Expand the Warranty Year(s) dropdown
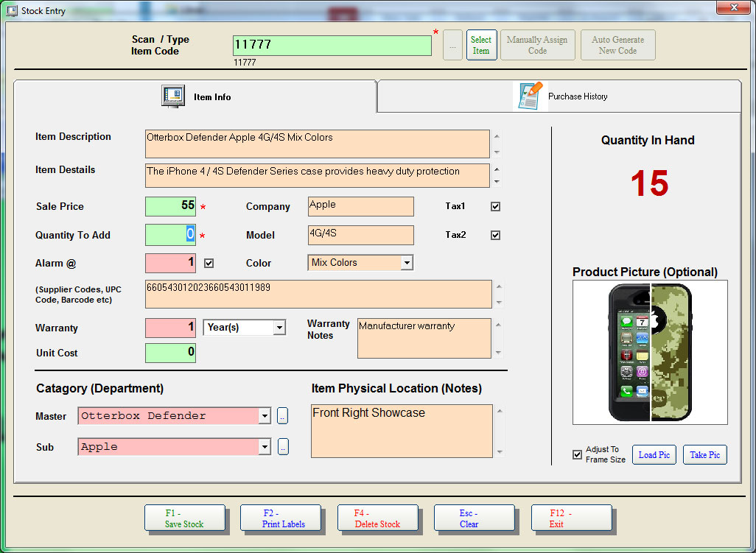The width and height of the screenshot is (756, 553). pyautogui.click(x=279, y=328)
